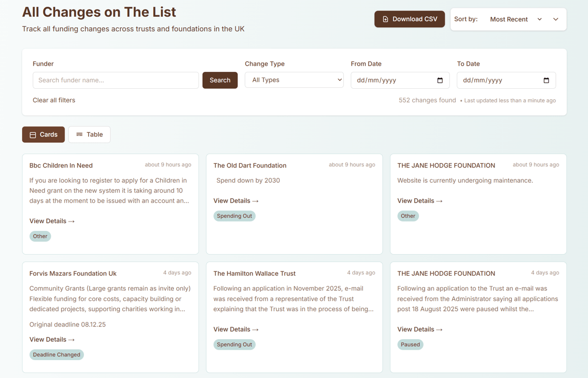The height and width of the screenshot is (378, 588).
Task: Click the Search button
Action: point(220,80)
